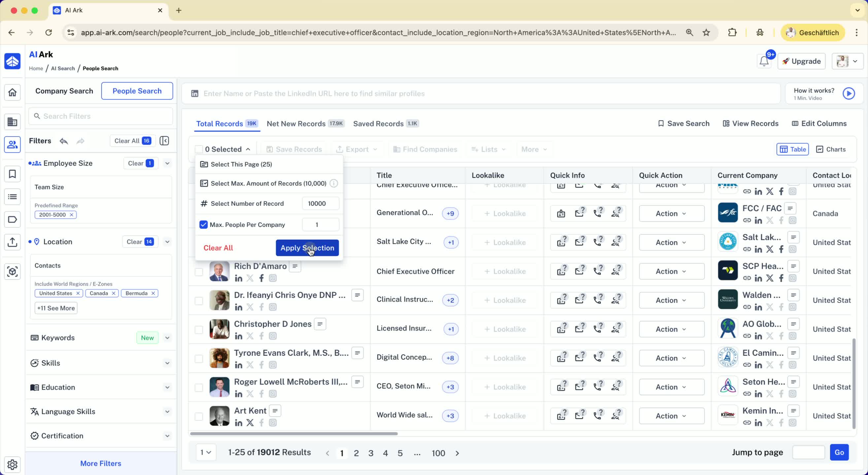Open the upload icon in left sidebar
Image resolution: width=868 pixels, height=475 pixels.
[x=13, y=242]
